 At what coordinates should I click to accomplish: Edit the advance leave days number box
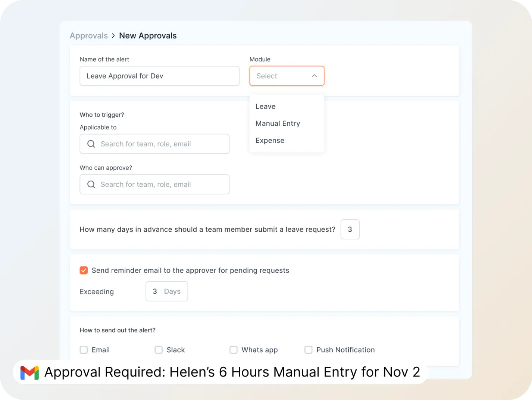pos(350,229)
